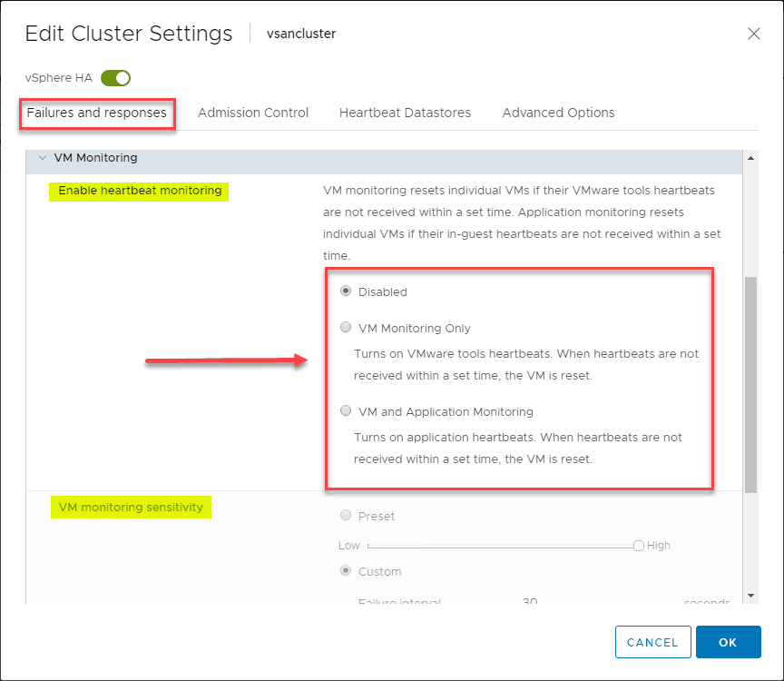Click the VM monitoring sensitivity label
This screenshot has width=784, height=681.
[x=131, y=508]
